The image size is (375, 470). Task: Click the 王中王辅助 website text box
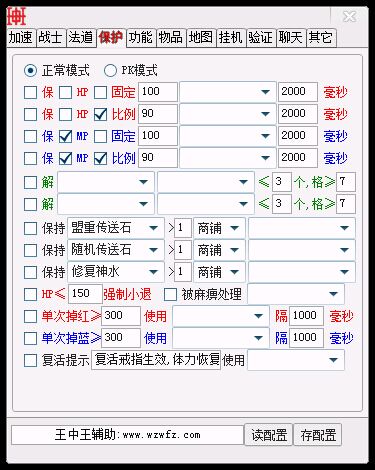pos(128,435)
